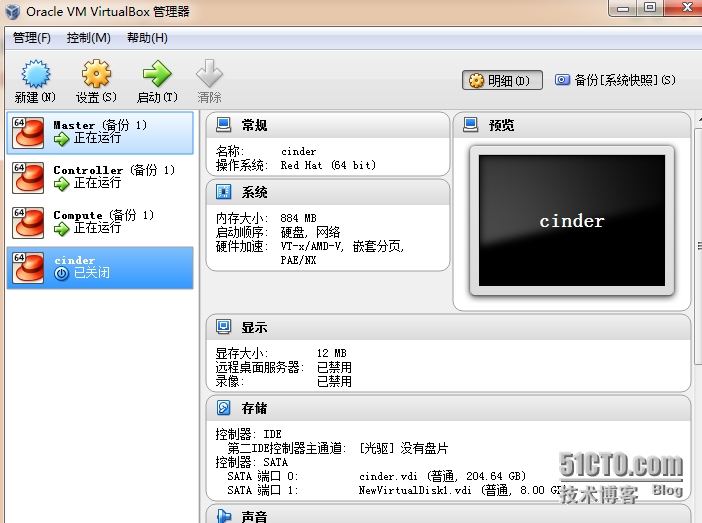Screen dimensions: 702x523
Task: Click the OS value Red Hat (64 bit)
Action: tap(328, 165)
